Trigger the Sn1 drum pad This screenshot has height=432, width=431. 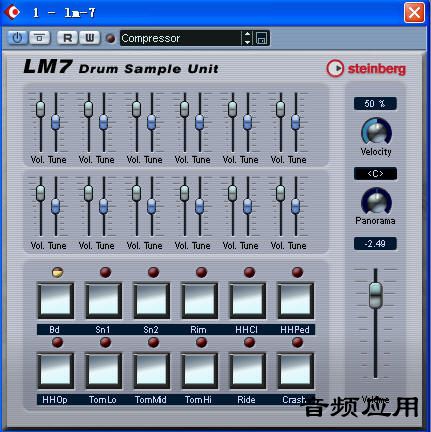(x=103, y=301)
